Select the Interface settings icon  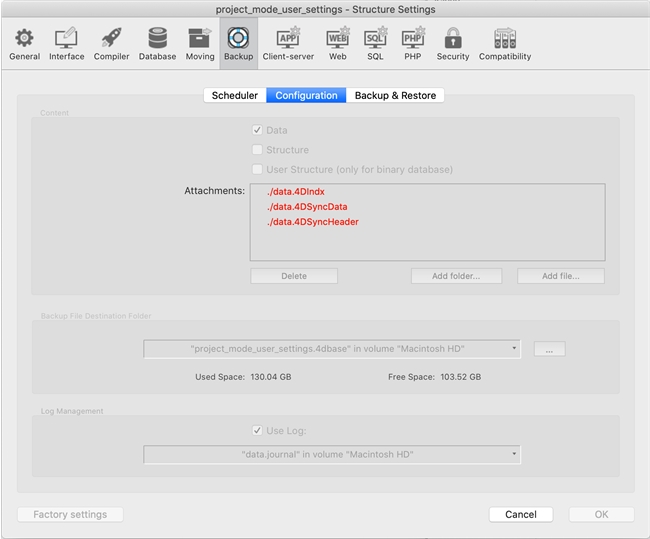[67, 44]
